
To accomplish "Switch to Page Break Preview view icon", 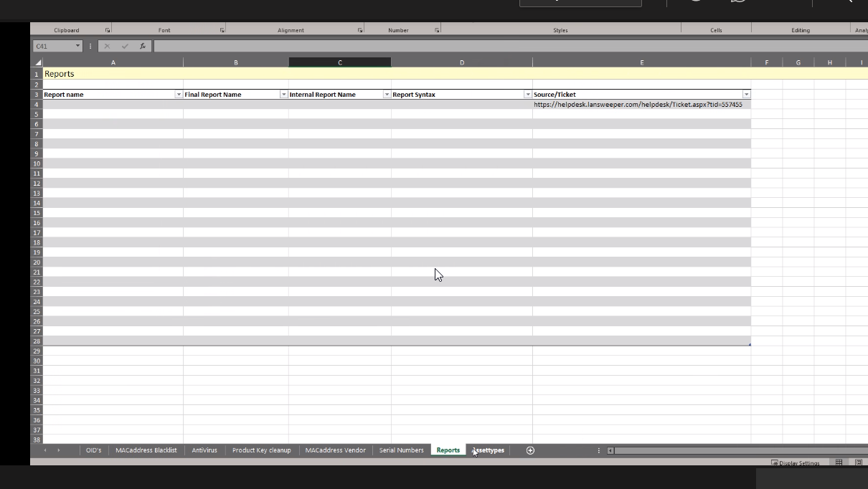I will click(859, 463).
